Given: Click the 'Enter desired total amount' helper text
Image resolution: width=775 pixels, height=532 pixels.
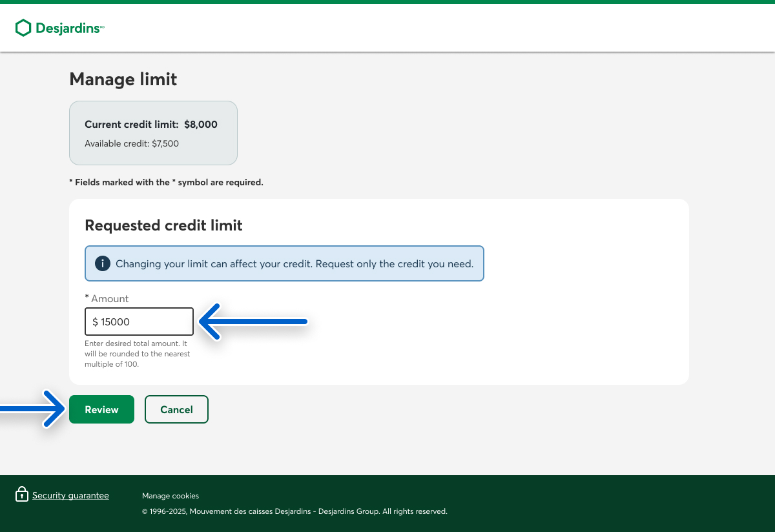Looking at the screenshot, I should pyautogui.click(x=137, y=354).
